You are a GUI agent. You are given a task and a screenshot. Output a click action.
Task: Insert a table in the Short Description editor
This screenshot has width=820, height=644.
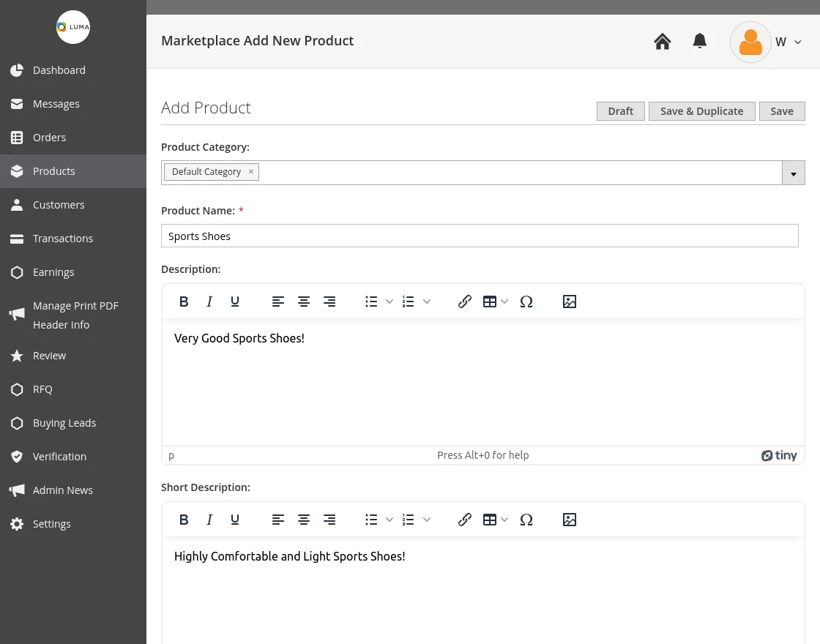point(490,520)
